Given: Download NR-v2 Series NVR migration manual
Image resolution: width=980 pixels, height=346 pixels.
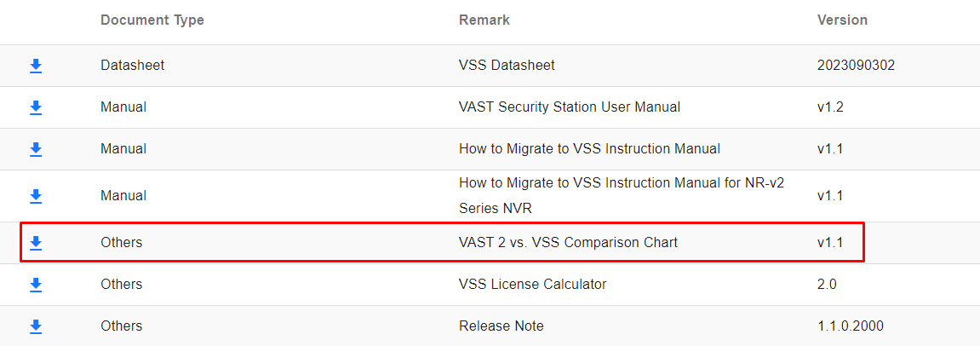Looking at the screenshot, I should tap(36, 196).
